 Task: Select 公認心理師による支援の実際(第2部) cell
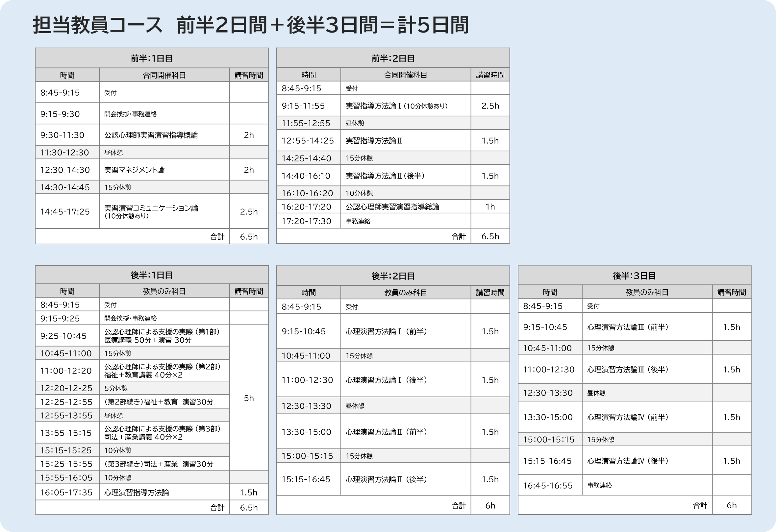tap(164, 371)
